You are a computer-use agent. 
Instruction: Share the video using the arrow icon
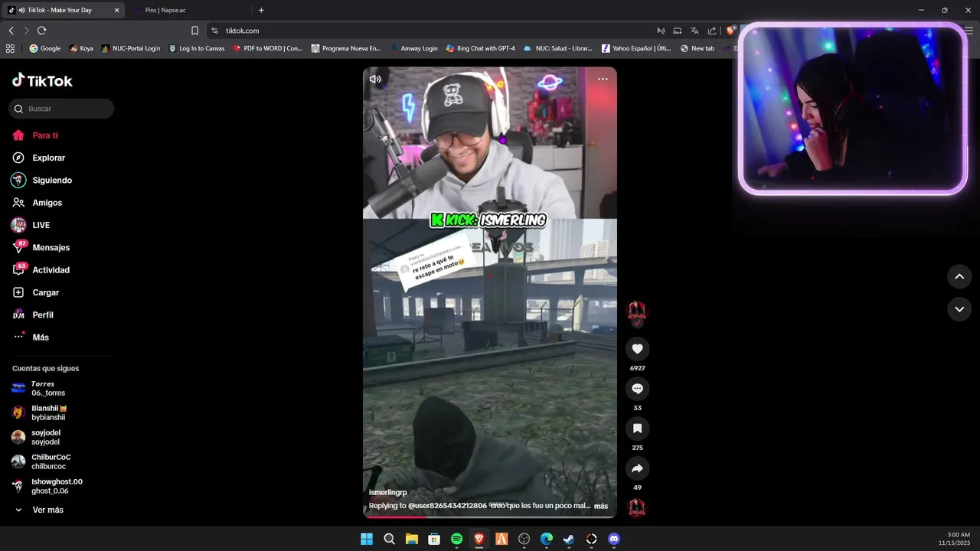637,468
